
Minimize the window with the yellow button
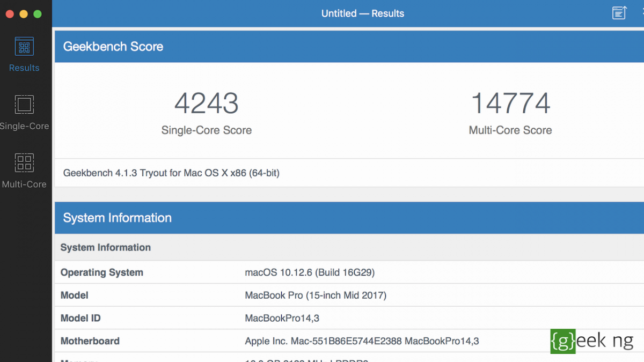click(x=24, y=14)
